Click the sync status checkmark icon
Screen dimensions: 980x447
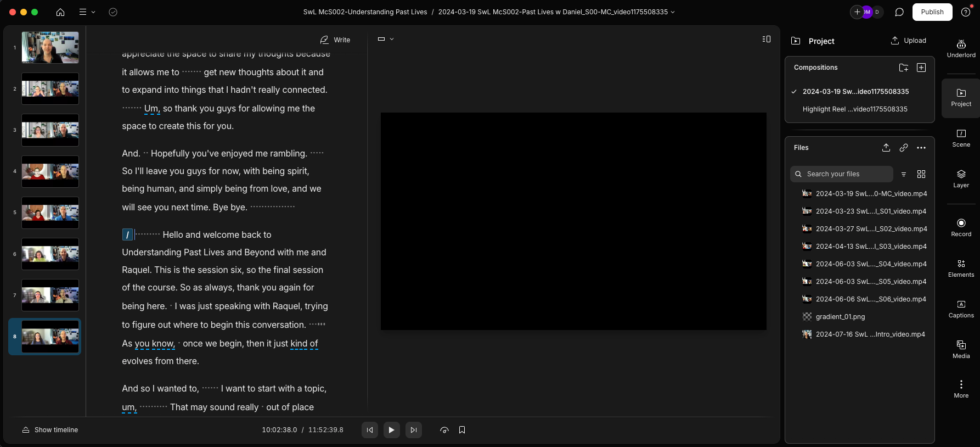pyautogui.click(x=113, y=12)
